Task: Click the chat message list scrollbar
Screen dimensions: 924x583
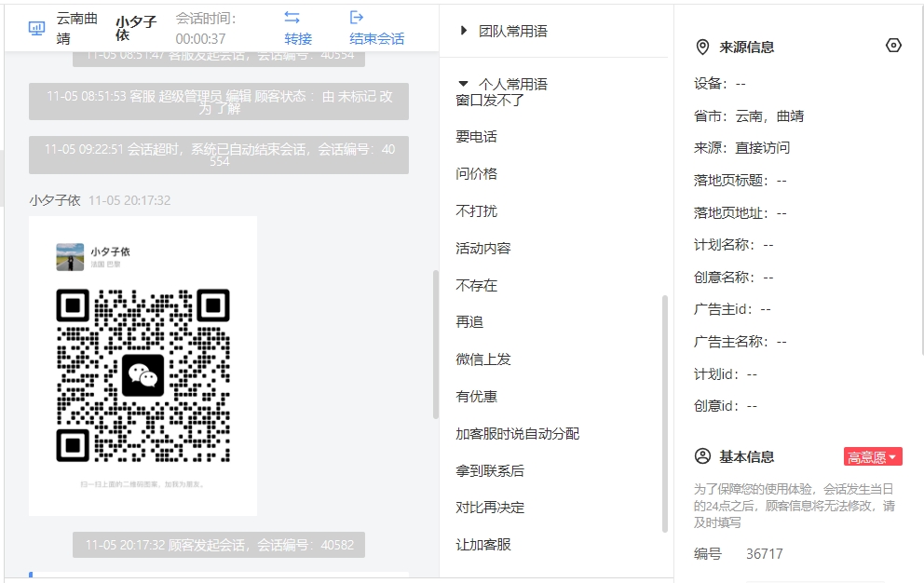Action: [436, 345]
